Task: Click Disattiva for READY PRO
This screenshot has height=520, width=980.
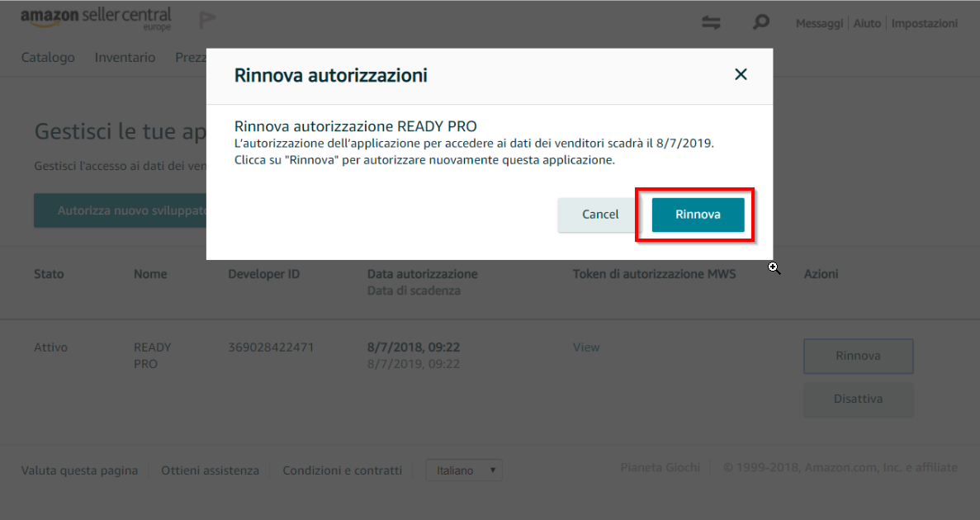Action: 858,399
